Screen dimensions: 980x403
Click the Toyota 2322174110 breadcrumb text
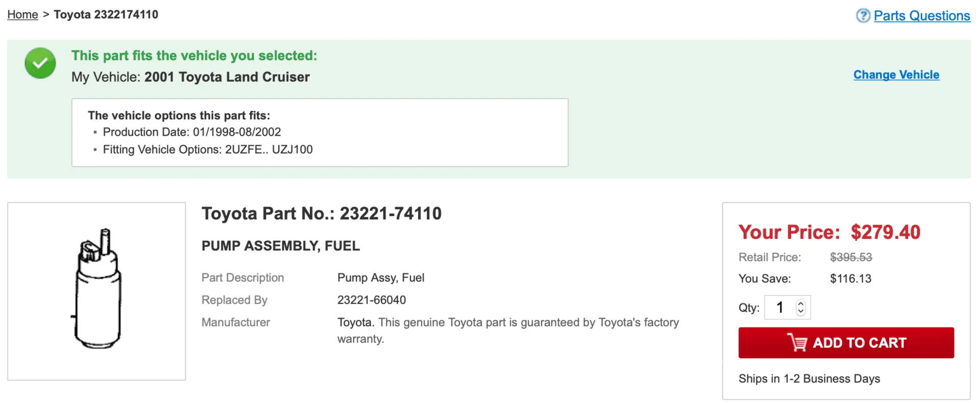point(106,14)
